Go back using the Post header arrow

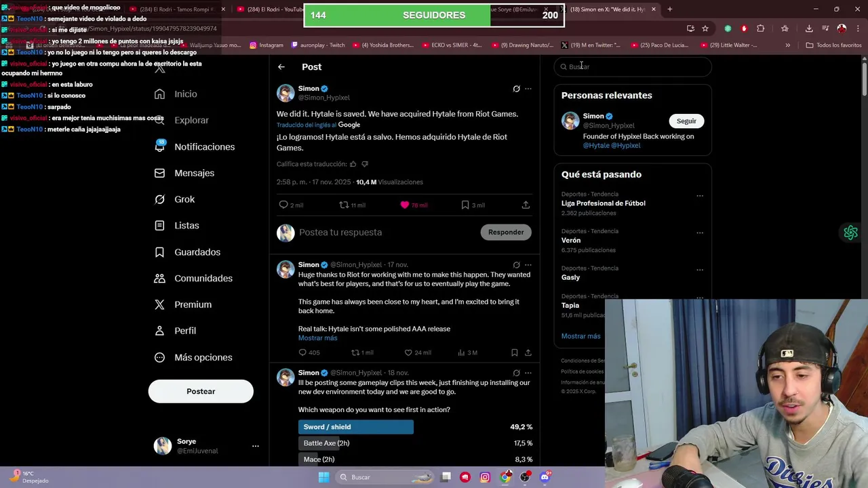coord(281,67)
